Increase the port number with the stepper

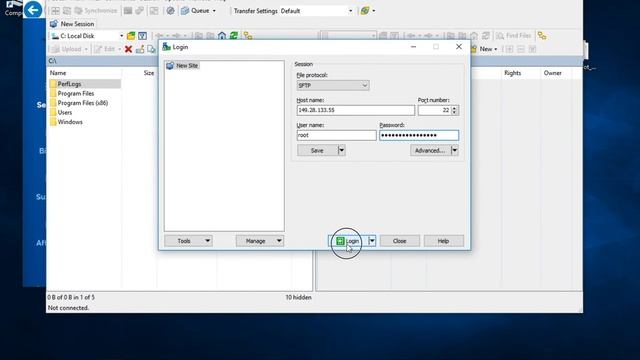455,108
